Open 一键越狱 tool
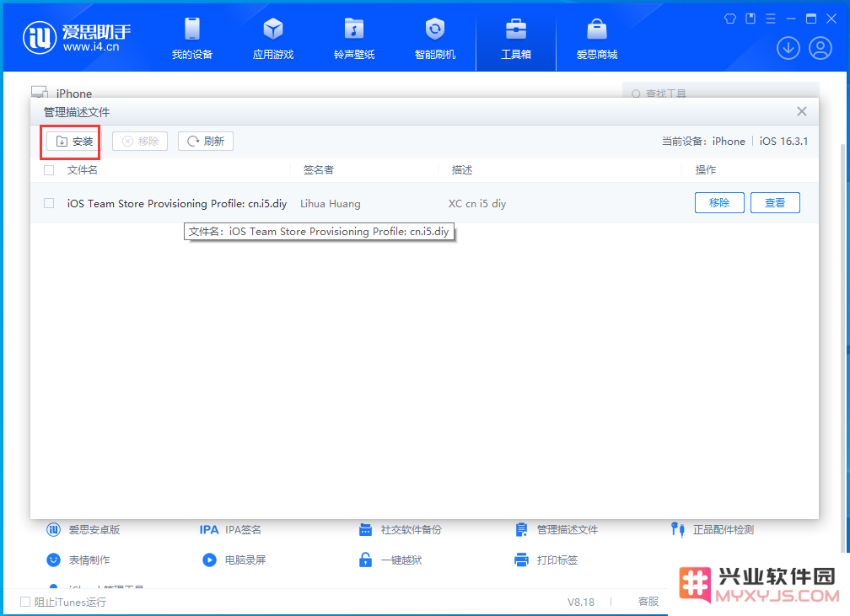850x616 pixels. [x=390, y=560]
